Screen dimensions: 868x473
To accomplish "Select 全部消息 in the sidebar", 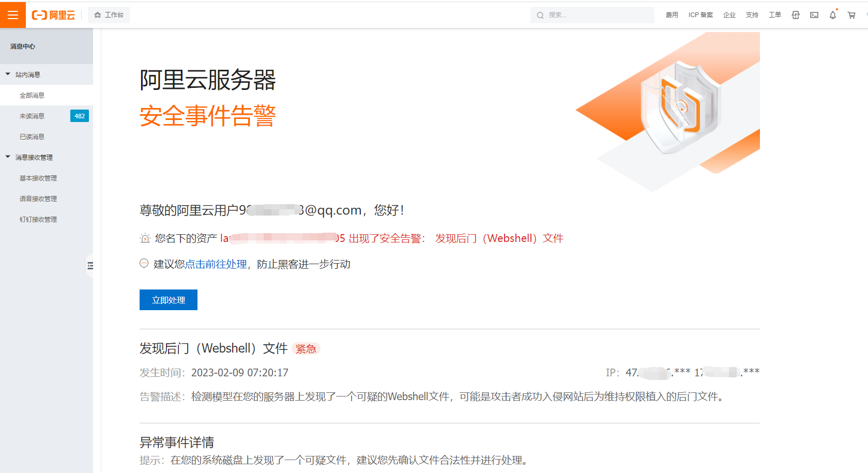I will (x=47, y=95).
